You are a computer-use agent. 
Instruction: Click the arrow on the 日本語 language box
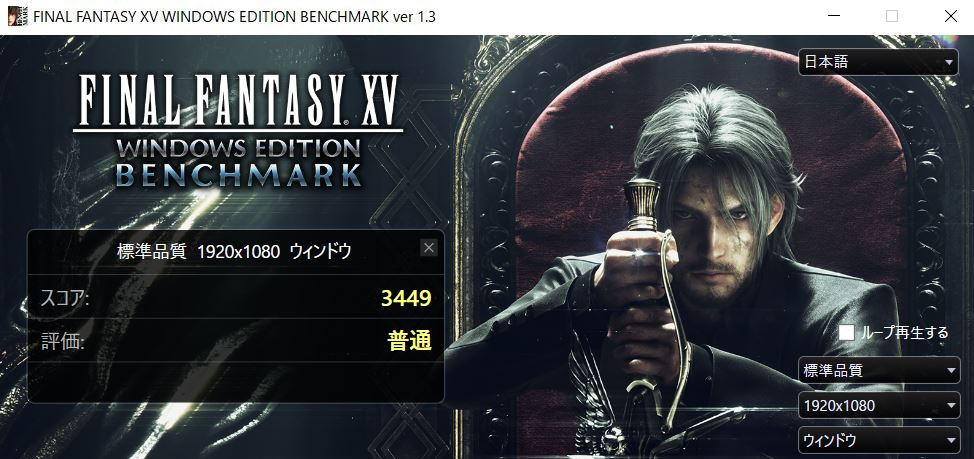[948, 63]
